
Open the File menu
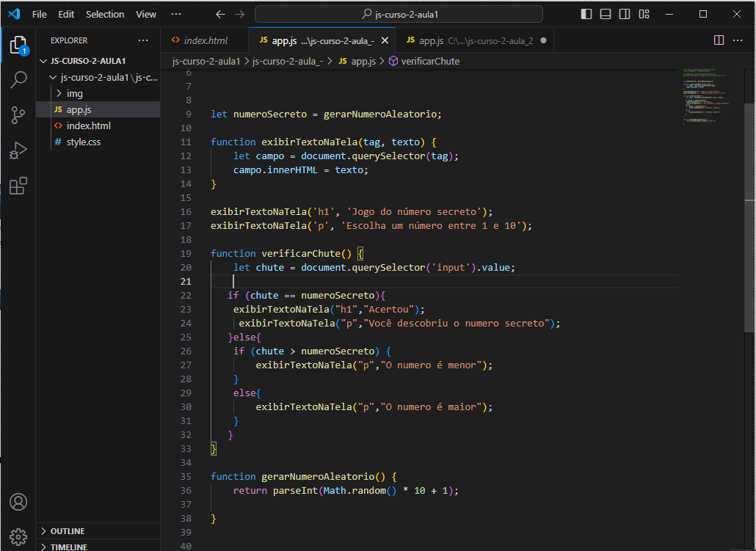pos(40,15)
